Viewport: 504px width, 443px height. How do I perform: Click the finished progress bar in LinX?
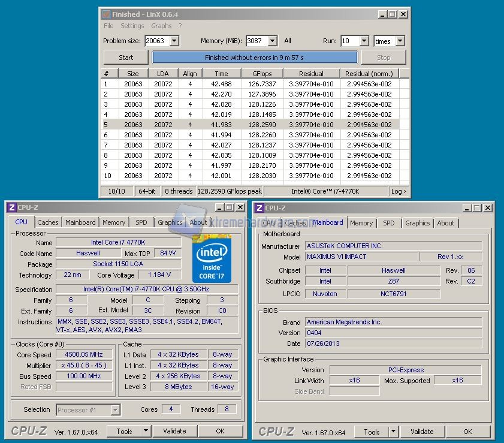tap(255, 58)
